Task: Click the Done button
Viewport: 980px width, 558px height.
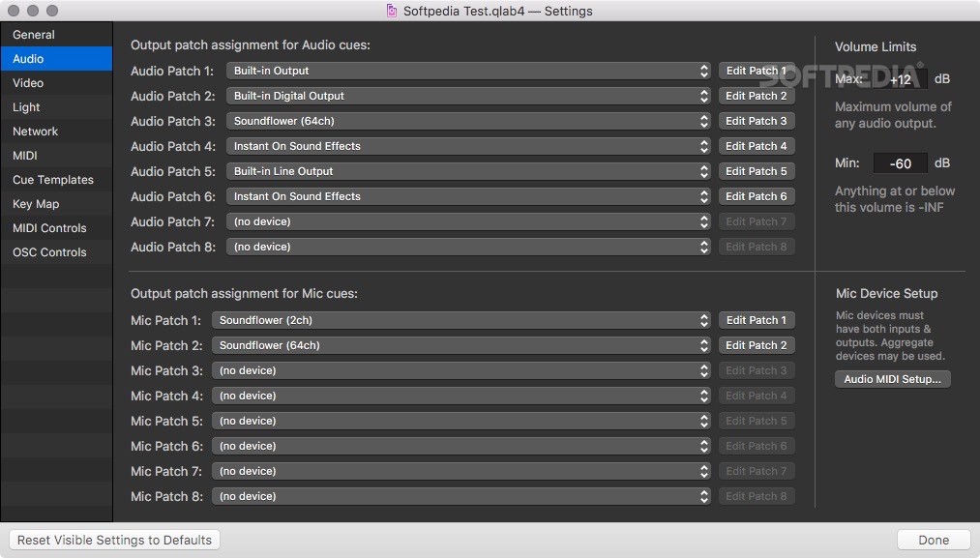Action: tap(934, 540)
